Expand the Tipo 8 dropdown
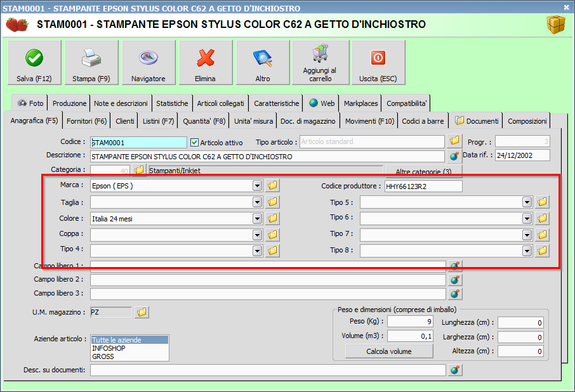 tap(527, 251)
